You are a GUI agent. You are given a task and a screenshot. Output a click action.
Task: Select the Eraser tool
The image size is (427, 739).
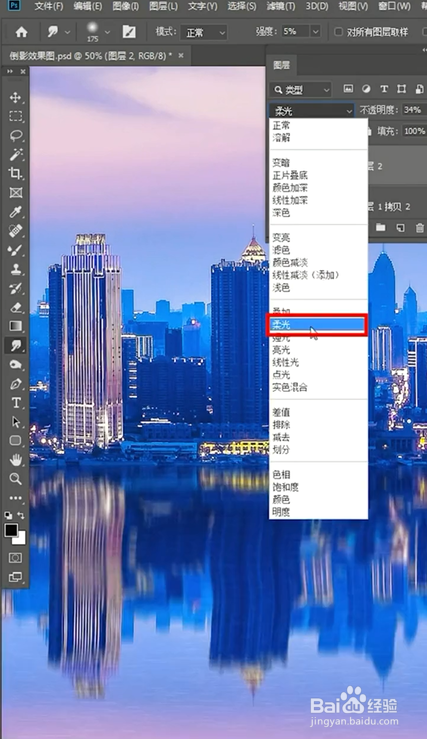16,307
